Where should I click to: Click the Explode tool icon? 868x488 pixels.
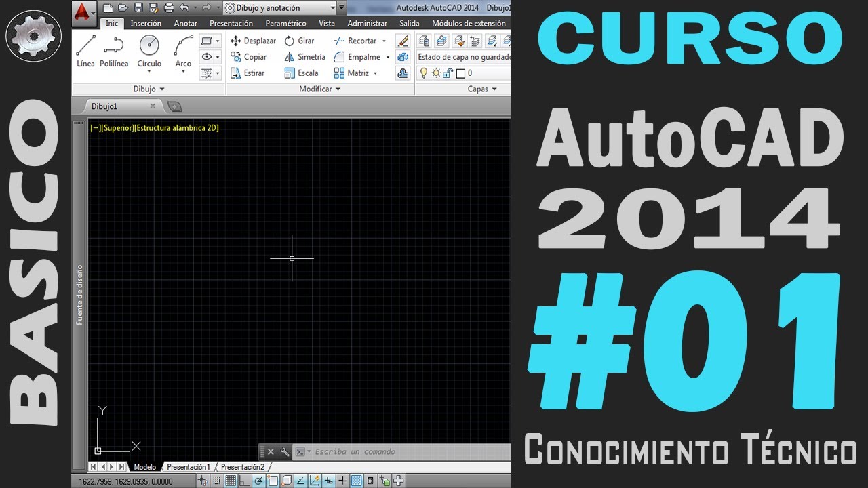[403, 57]
